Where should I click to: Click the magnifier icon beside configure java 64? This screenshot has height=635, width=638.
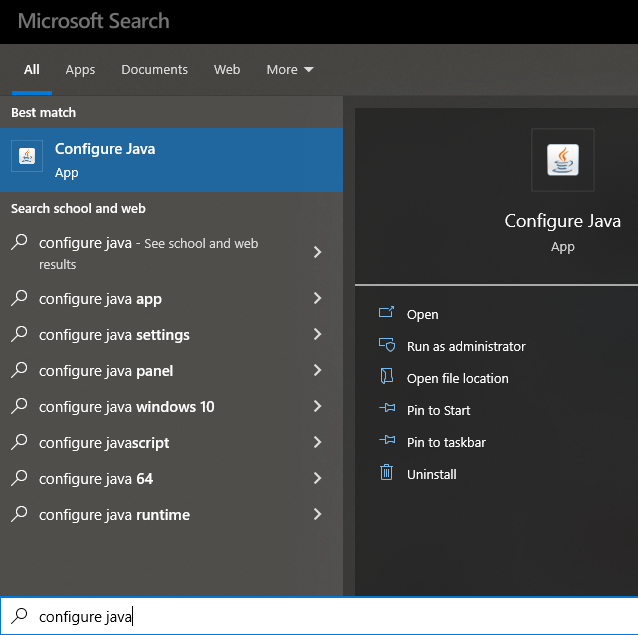(x=19, y=478)
